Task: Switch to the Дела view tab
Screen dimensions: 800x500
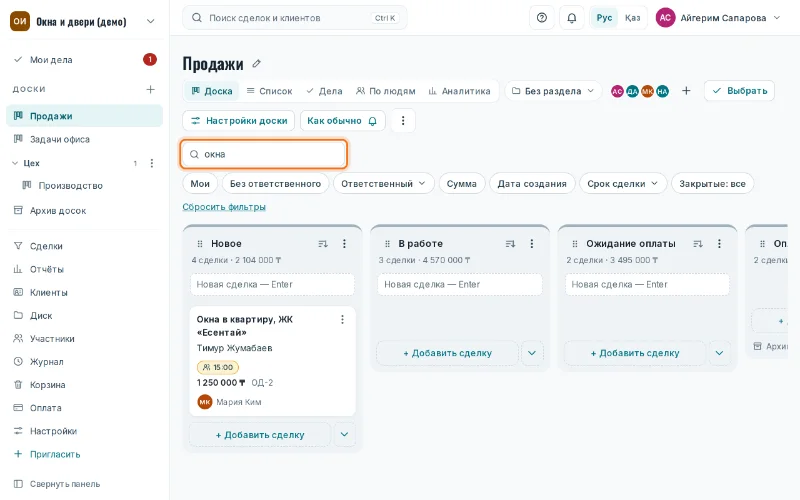Action: tap(324, 91)
